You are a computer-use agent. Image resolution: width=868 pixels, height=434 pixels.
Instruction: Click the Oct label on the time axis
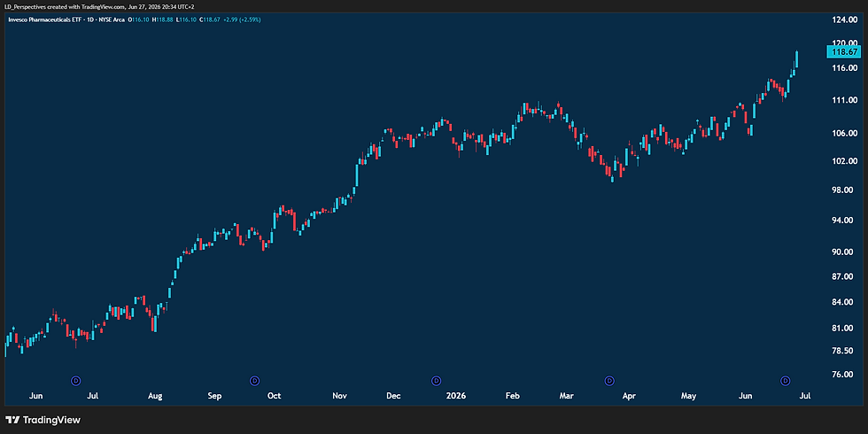tap(274, 397)
